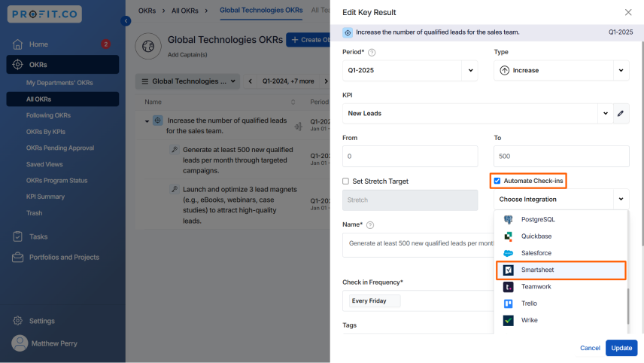Open the Period Q1-2025 dropdown
This screenshot has width=644, height=363.
410,70
